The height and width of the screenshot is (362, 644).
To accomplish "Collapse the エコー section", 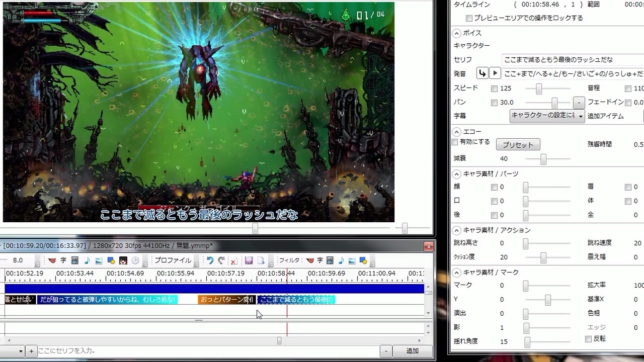I will pyautogui.click(x=456, y=132).
